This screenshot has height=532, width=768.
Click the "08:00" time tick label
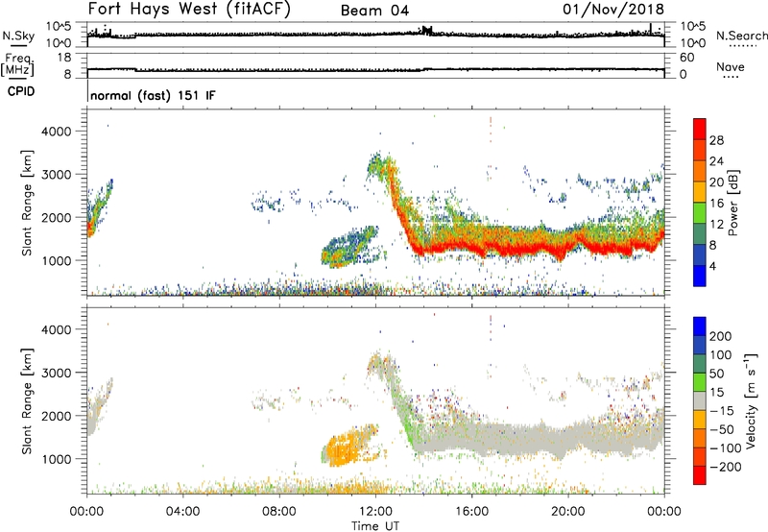pos(278,512)
